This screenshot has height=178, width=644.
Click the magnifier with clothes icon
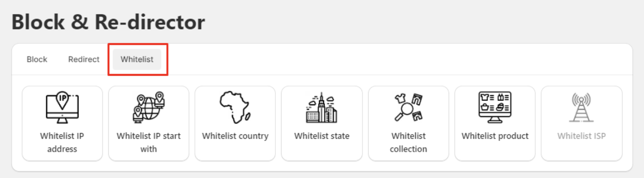click(408, 107)
